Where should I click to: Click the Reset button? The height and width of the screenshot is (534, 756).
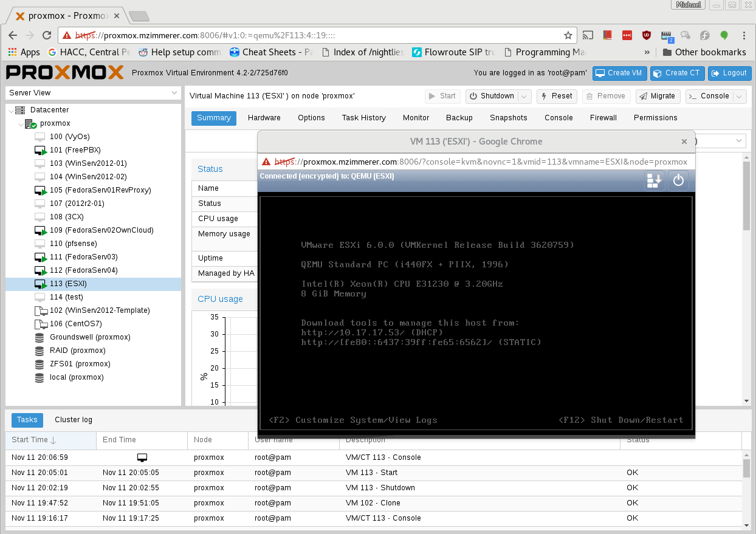557,96
